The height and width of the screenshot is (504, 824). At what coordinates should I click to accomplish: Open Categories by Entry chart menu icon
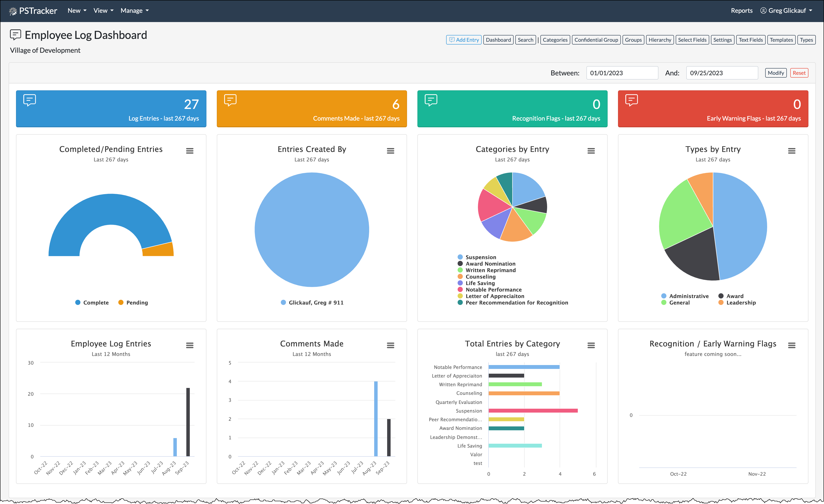pos(591,151)
